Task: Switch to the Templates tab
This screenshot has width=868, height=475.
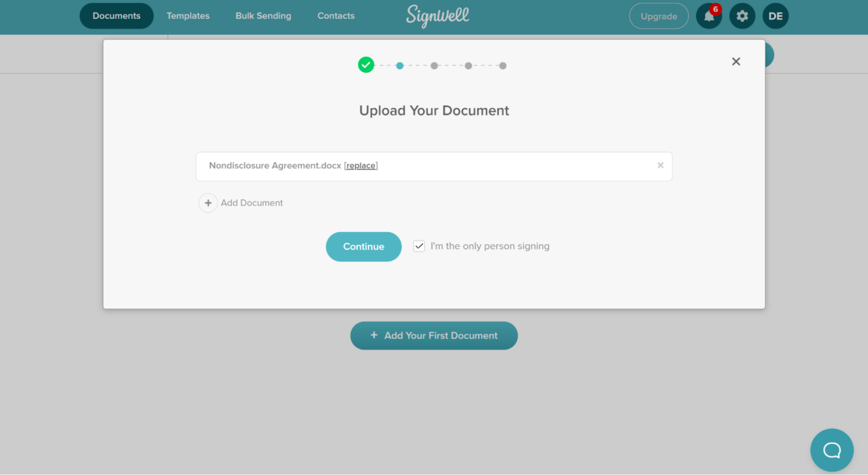Action: [188, 16]
